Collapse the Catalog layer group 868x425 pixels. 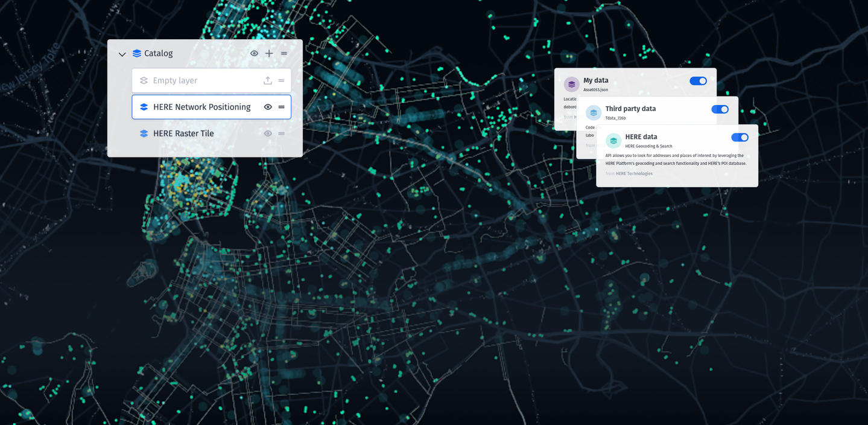(x=122, y=54)
